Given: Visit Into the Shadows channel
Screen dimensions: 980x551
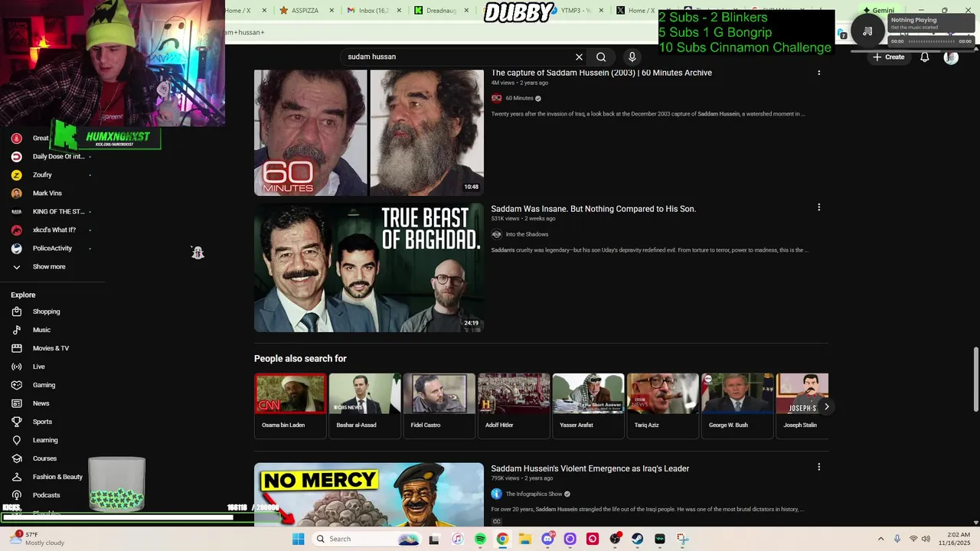Looking at the screenshot, I should [x=527, y=234].
